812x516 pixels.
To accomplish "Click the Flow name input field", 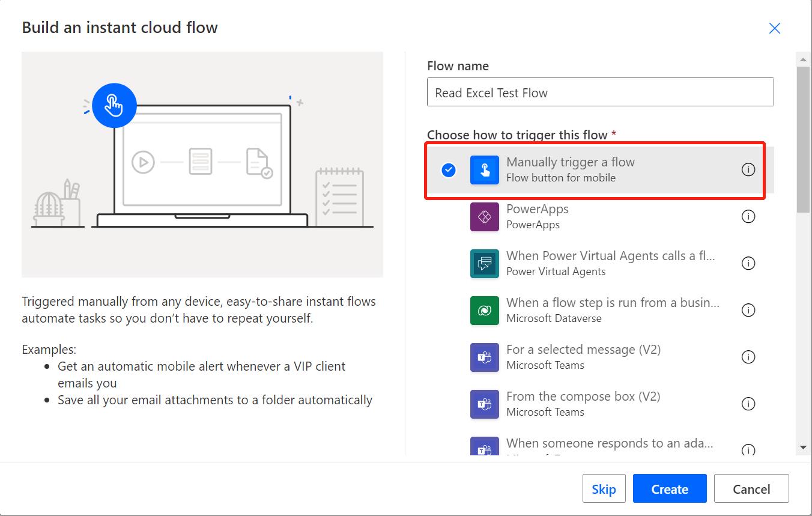I will [x=601, y=93].
